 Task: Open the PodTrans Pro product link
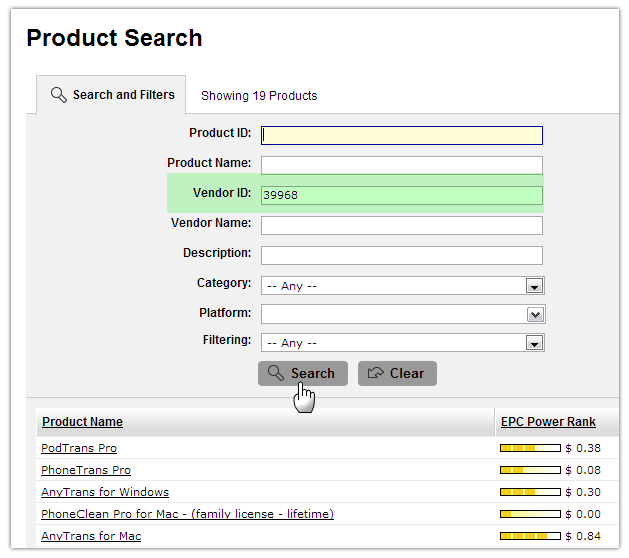tap(79, 448)
